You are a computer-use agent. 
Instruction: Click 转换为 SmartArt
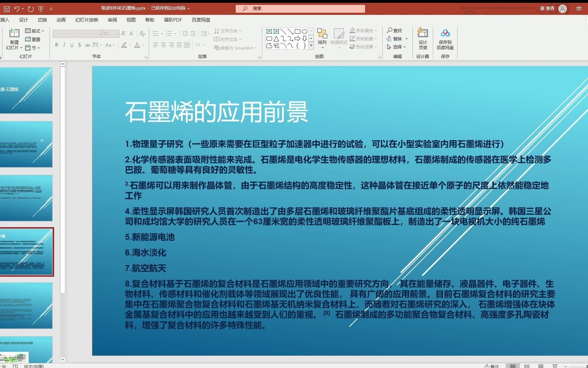235,48
